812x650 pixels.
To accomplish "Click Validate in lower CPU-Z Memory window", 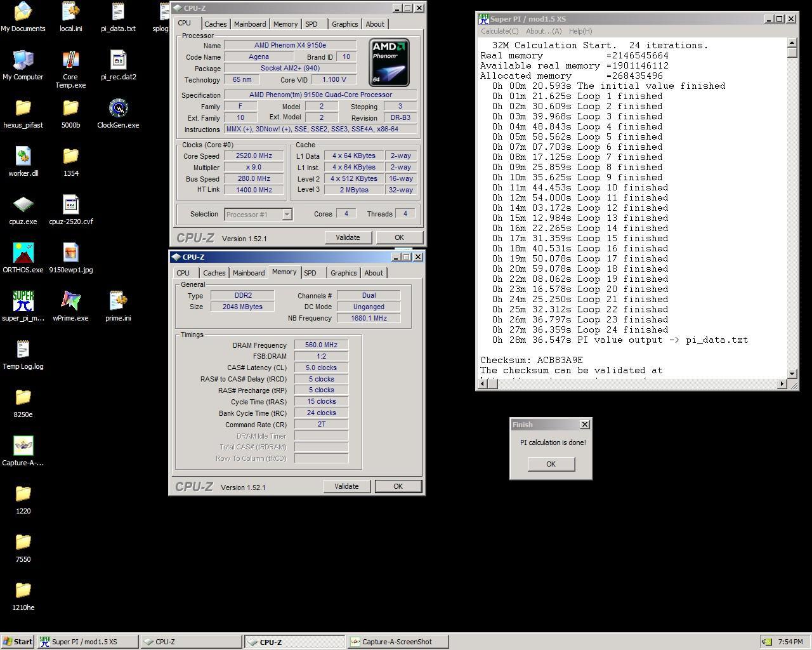I will point(346,486).
